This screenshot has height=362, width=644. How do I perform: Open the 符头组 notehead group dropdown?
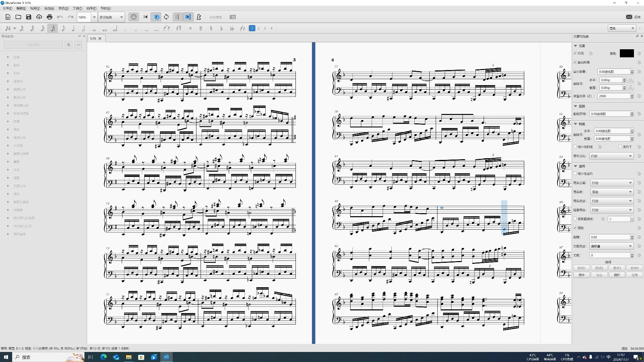coord(611,192)
